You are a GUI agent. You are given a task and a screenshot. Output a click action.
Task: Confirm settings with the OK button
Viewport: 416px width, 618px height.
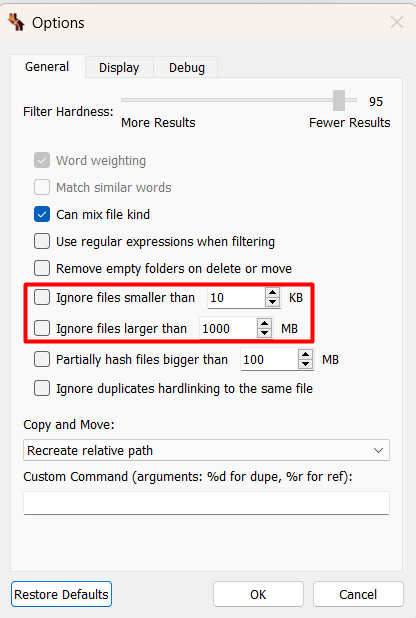[x=258, y=594]
